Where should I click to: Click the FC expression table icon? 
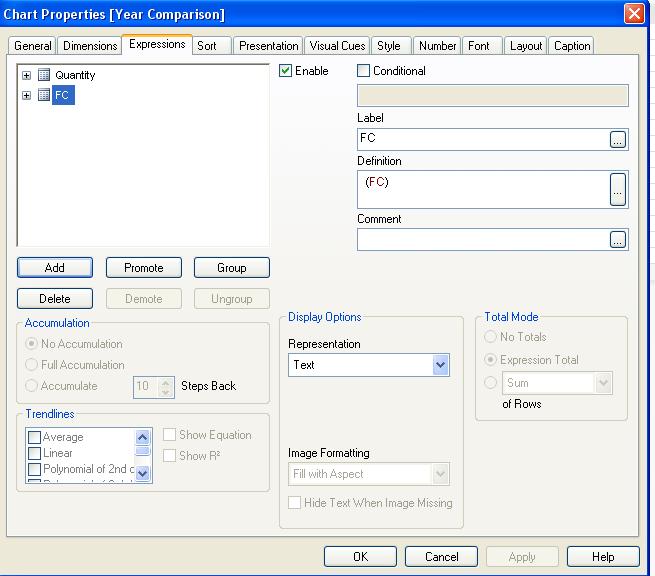pyautogui.click(x=44, y=96)
